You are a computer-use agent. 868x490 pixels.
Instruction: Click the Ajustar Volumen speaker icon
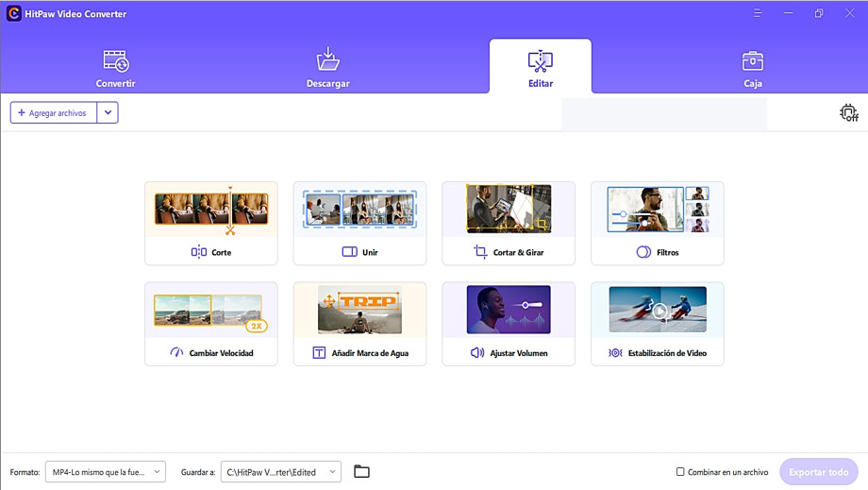(x=477, y=353)
